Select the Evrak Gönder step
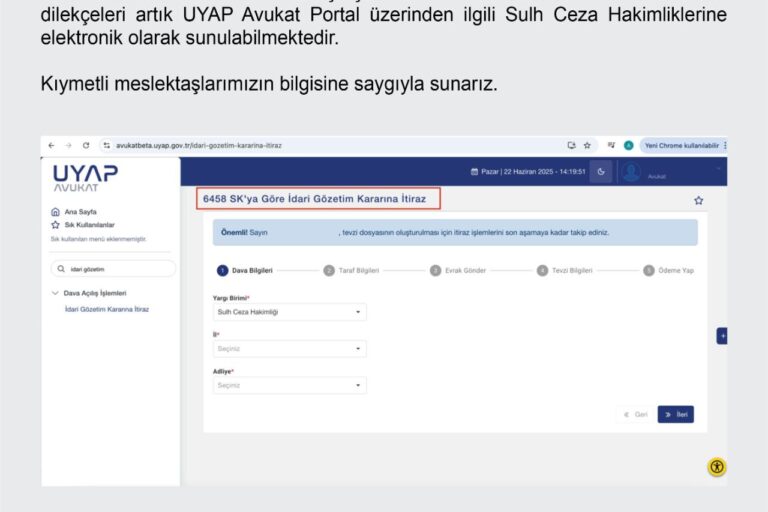 click(460, 270)
